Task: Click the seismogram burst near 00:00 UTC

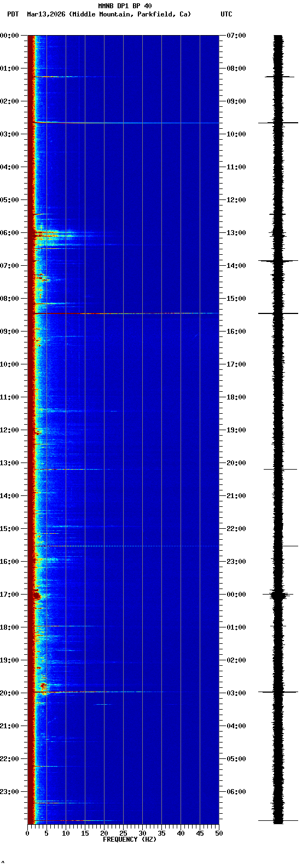Action: [x=278, y=595]
